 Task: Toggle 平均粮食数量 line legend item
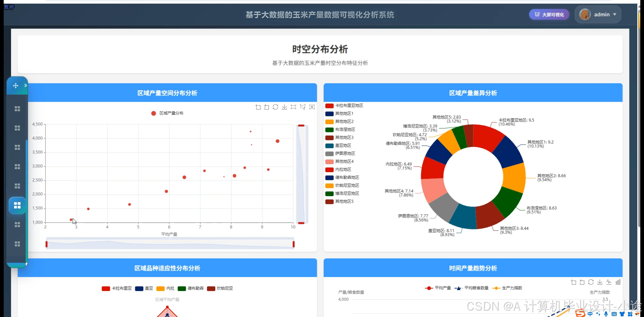coord(471,288)
